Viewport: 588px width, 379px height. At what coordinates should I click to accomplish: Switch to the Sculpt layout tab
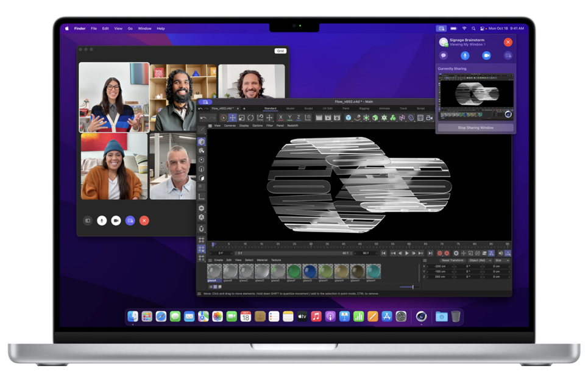tap(308, 108)
